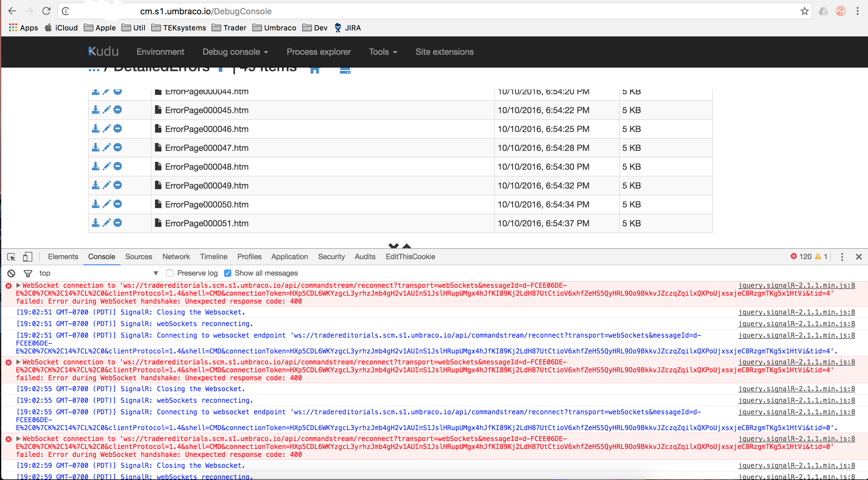Edit ErrorPage000047.htm with pencil icon
This screenshot has height=480, width=868.
click(x=107, y=148)
